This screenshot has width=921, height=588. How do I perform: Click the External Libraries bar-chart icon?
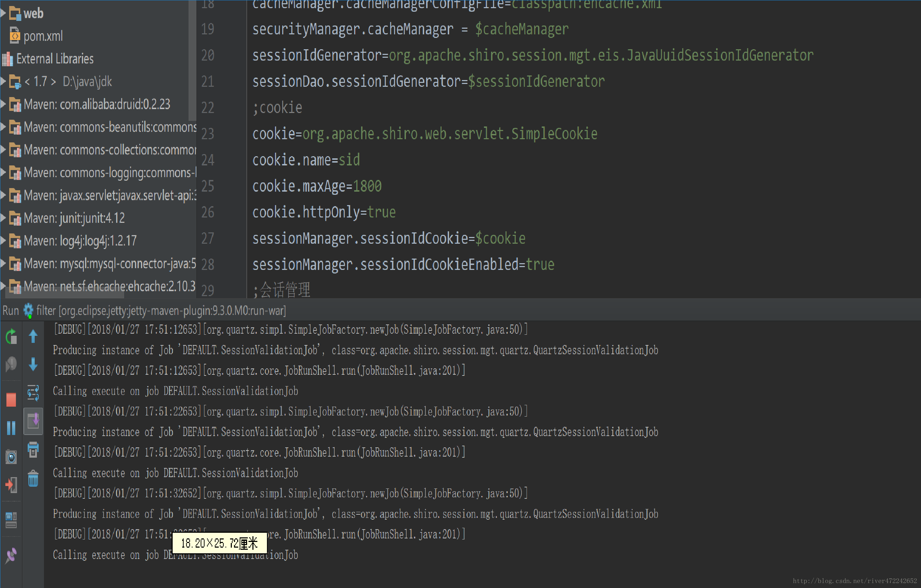[x=8, y=59]
